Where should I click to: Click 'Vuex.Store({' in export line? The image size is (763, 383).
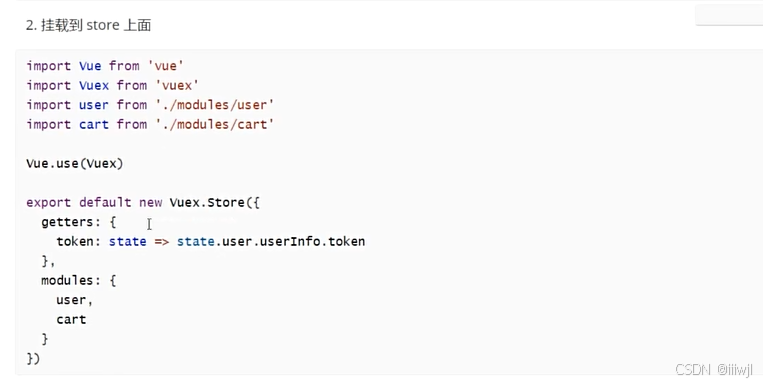coord(215,202)
